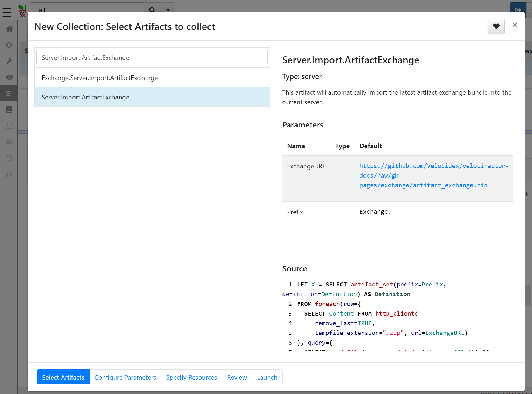
Task: Go to the Home sidebar icon
Action: pos(9,29)
